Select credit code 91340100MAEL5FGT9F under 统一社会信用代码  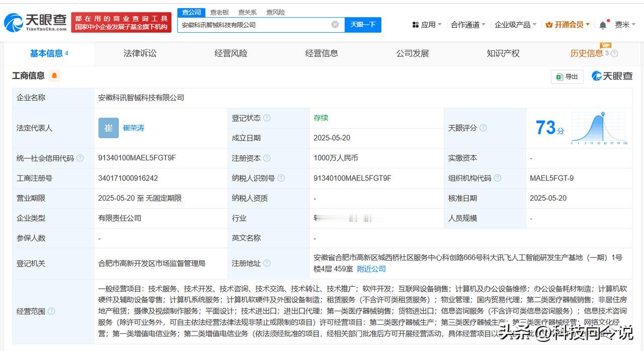tap(137, 158)
